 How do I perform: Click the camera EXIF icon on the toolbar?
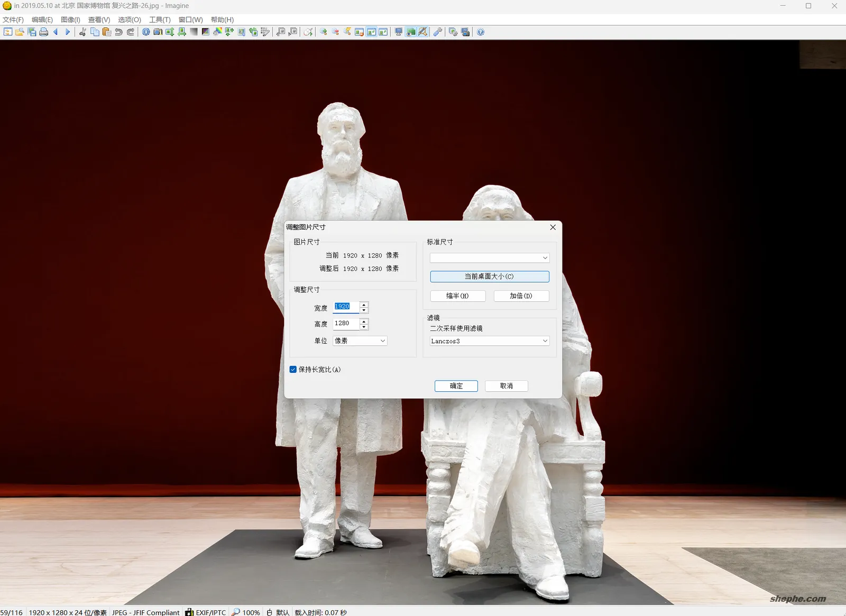158,32
